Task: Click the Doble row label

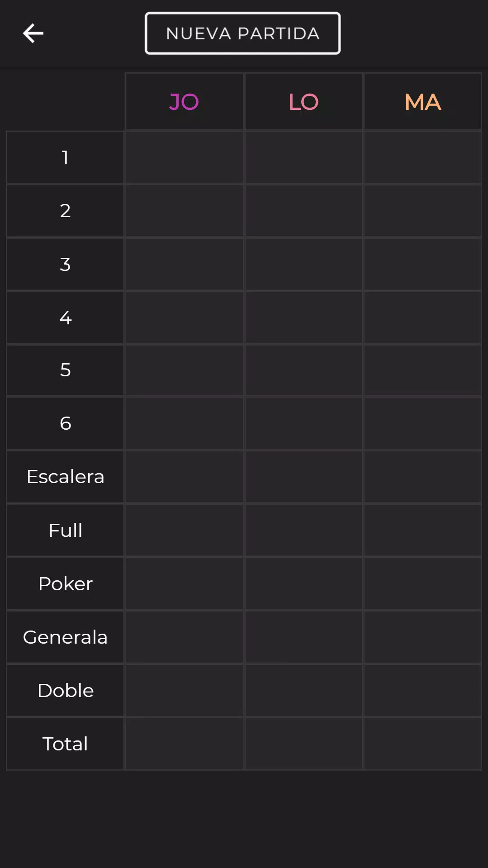Action: 65,690
